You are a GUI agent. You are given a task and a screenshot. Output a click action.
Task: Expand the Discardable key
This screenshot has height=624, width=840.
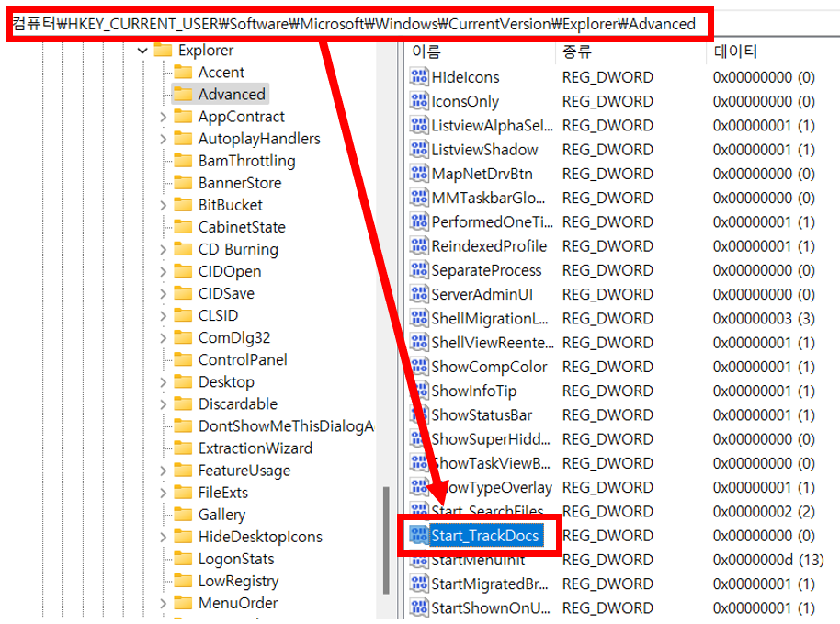164,404
